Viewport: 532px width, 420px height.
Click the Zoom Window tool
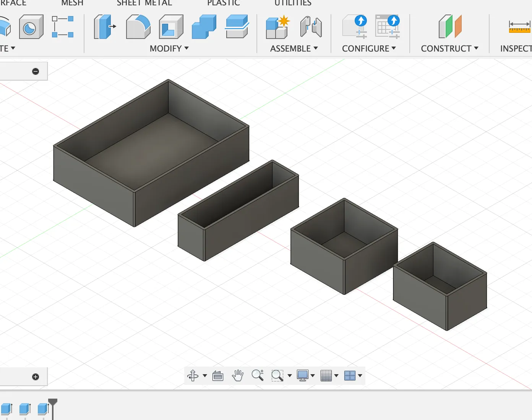(x=277, y=376)
